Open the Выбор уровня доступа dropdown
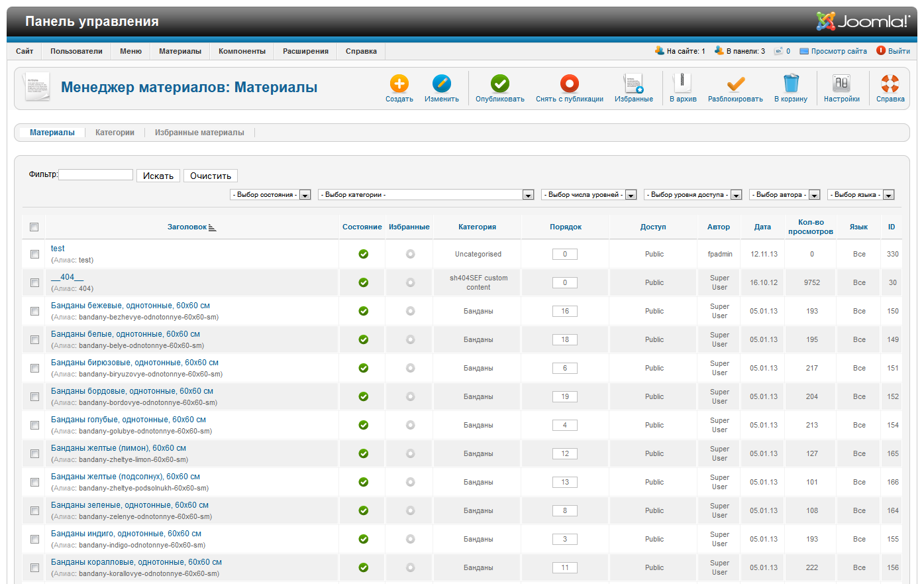The image size is (924, 584). point(693,195)
